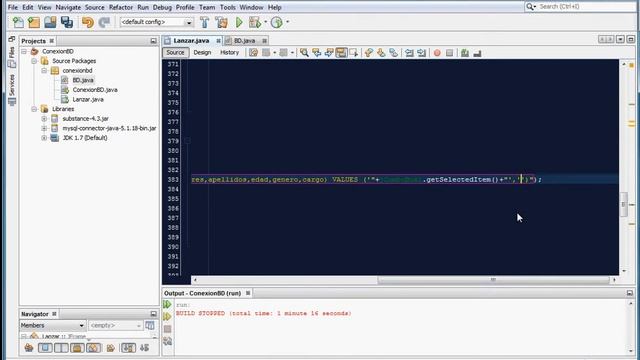This screenshot has width=640, height=360.
Task: Open the Window menu
Action: pyautogui.click(x=251, y=7)
